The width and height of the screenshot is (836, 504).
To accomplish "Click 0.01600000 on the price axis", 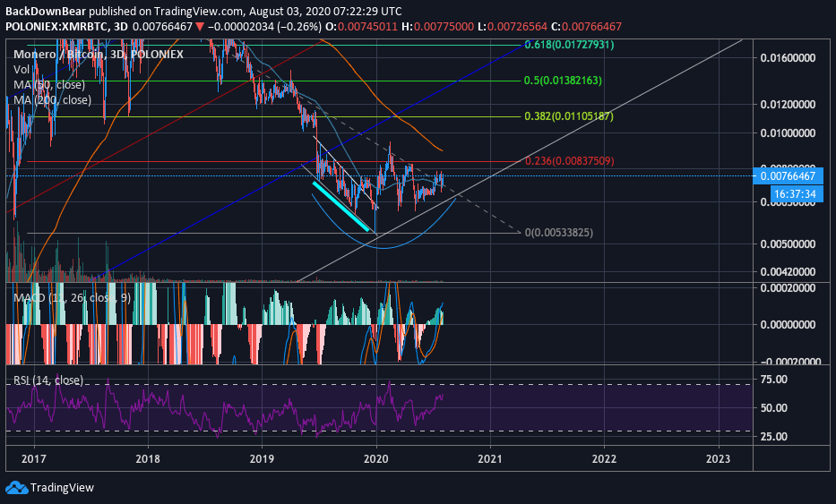I will tap(788, 57).
